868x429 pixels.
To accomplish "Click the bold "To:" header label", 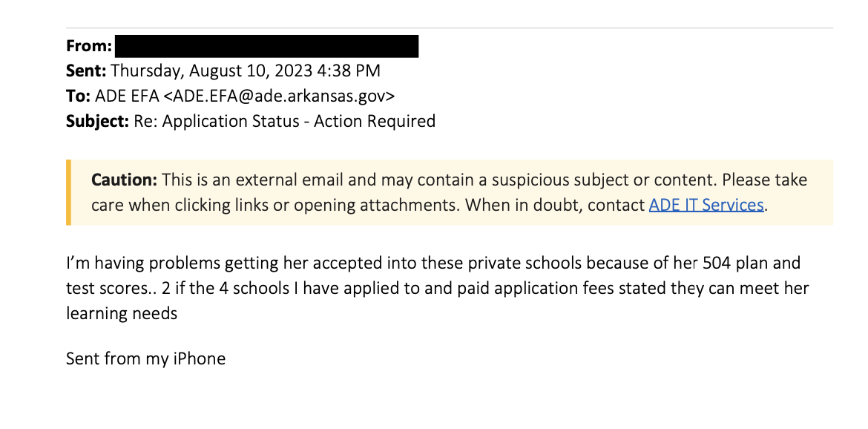I will point(78,96).
